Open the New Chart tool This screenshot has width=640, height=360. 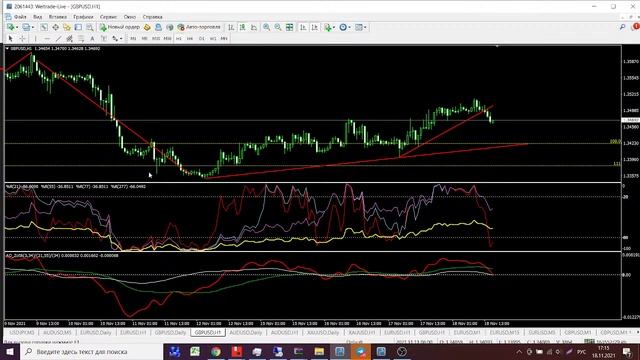[10, 27]
